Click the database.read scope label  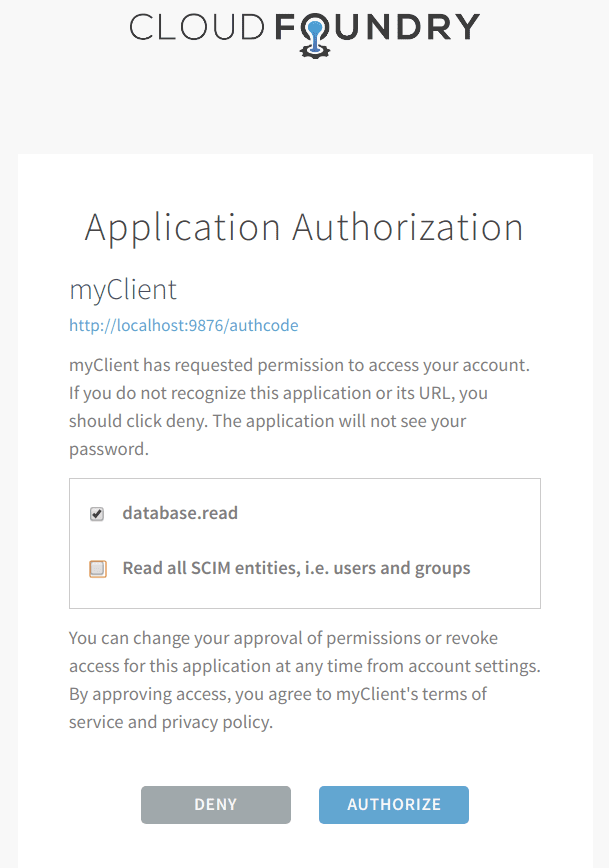pos(180,513)
